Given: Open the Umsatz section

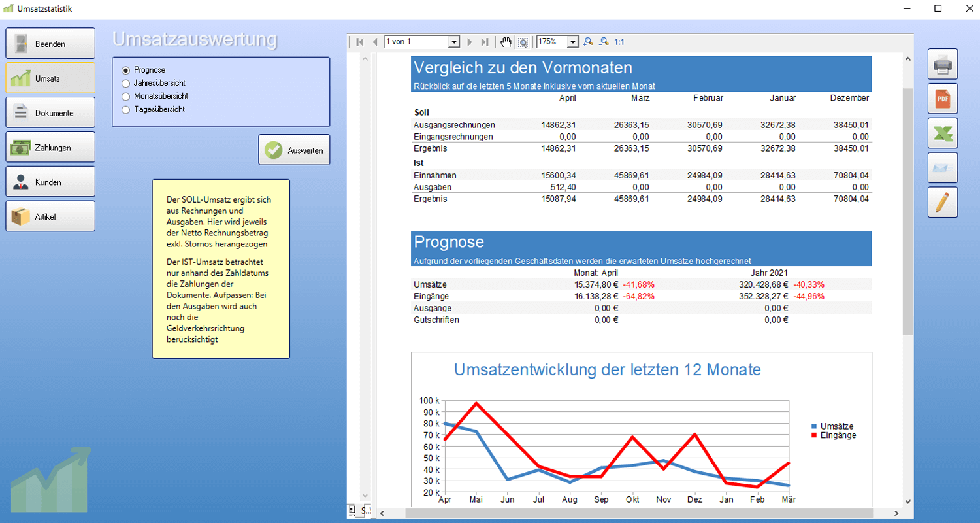Looking at the screenshot, I should pos(50,78).
